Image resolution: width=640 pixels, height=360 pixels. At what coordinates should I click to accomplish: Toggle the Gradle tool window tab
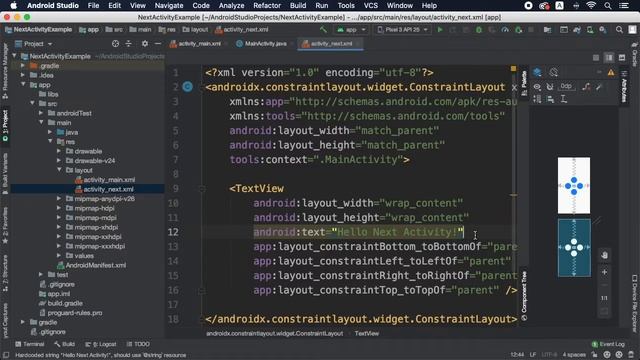click(x=634, y=55)
